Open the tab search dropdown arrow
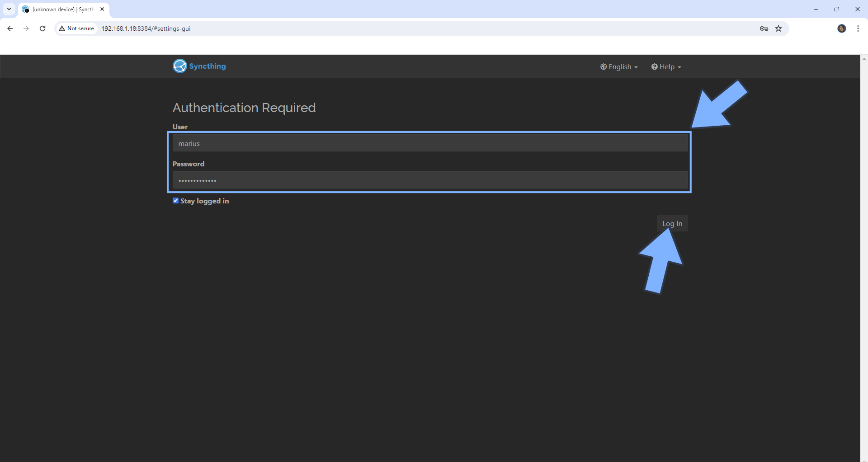Screen dimensions: 868x462 [x=9, y=9]
